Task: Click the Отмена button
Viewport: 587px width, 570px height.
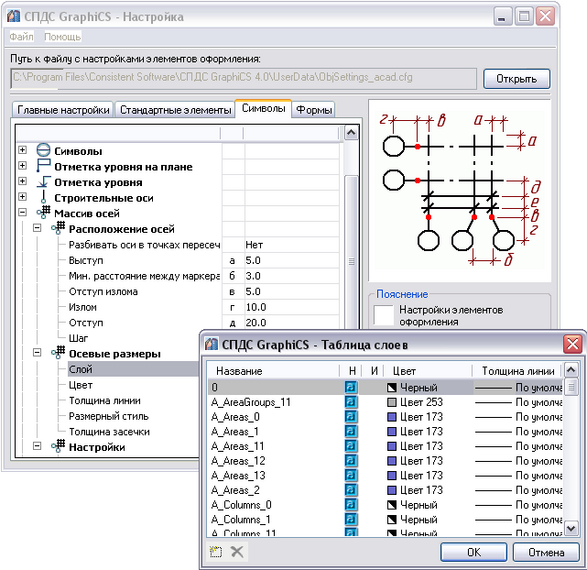Action: 546,552
